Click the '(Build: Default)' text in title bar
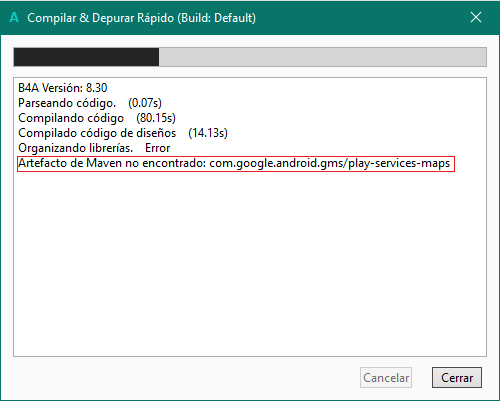 click(x=217, y=18)
